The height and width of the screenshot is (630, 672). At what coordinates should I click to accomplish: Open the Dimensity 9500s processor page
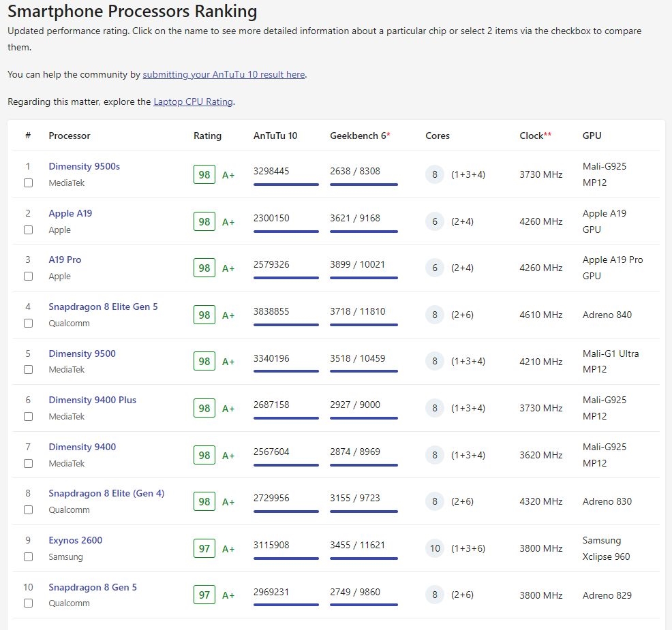(84, 166)
